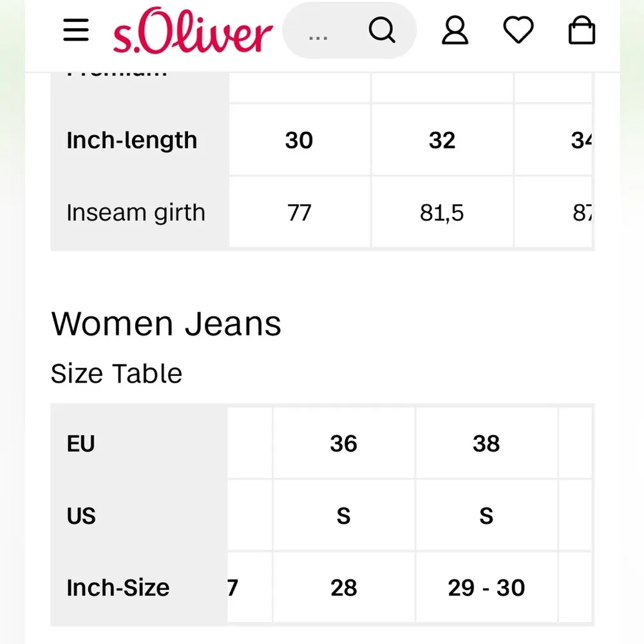This screenshot has height=644, width=644.
Task: Click the Women Jeans heading
Action: tap(166, 323)
